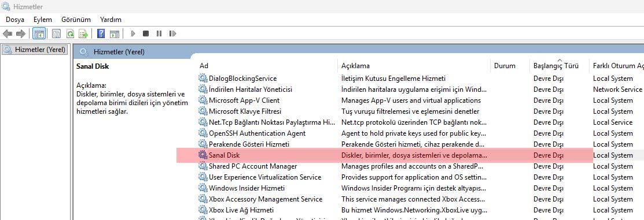644x220 pixels.
Task: Click the Hizmetler window title gear icon
Action: click(x=6, y=6)
